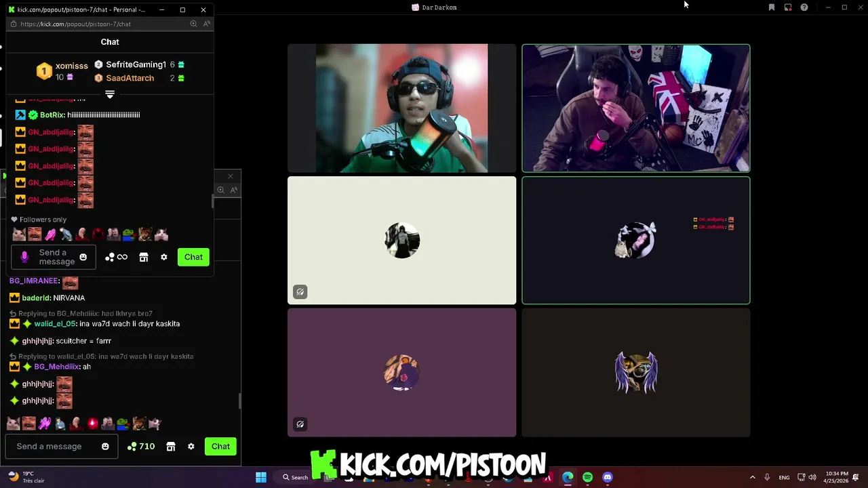Open chat settings gear in popout chat

[163, 257]
